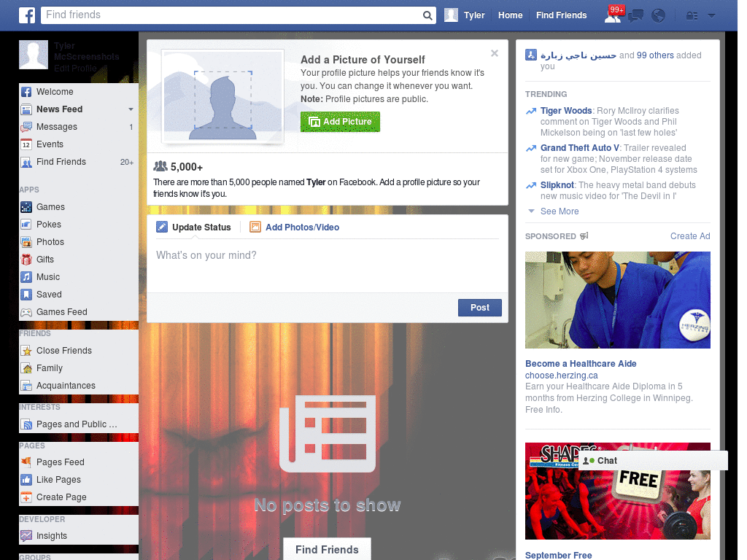The image size is (747, 560).
Task: Click the Find Friends sidebar icon
Action: [26, 162]
